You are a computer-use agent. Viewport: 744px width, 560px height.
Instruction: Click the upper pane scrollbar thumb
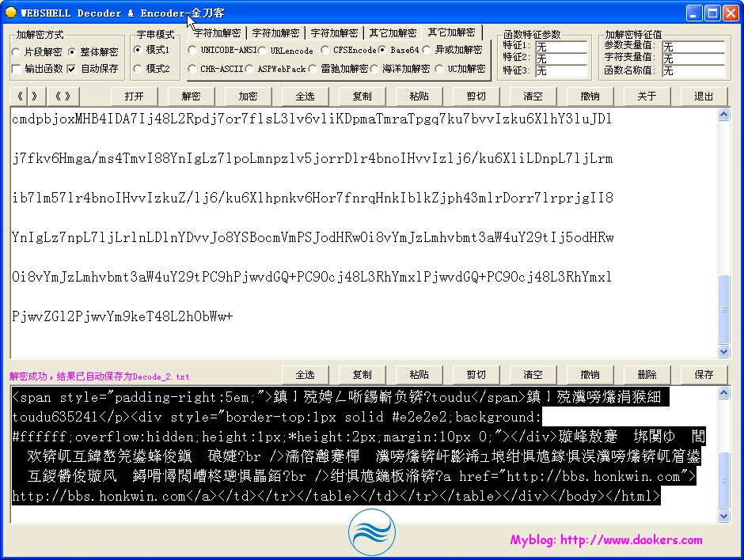[x=723, y=309]
